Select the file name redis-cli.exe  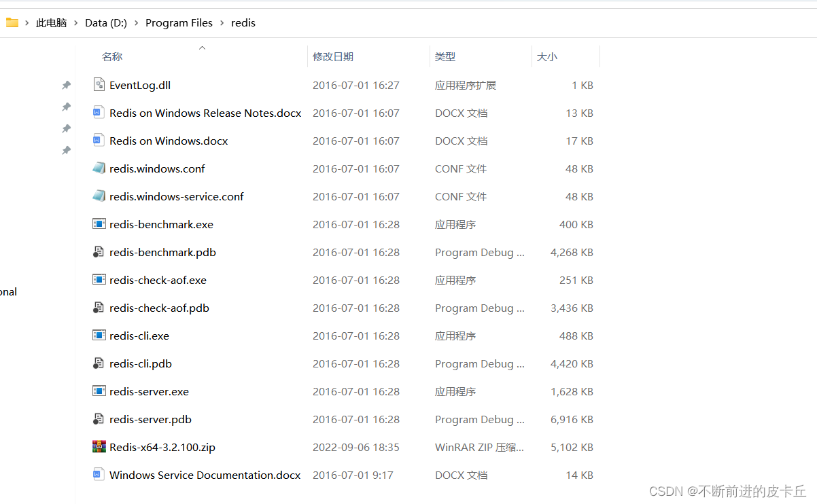click(x=139, y=336)
